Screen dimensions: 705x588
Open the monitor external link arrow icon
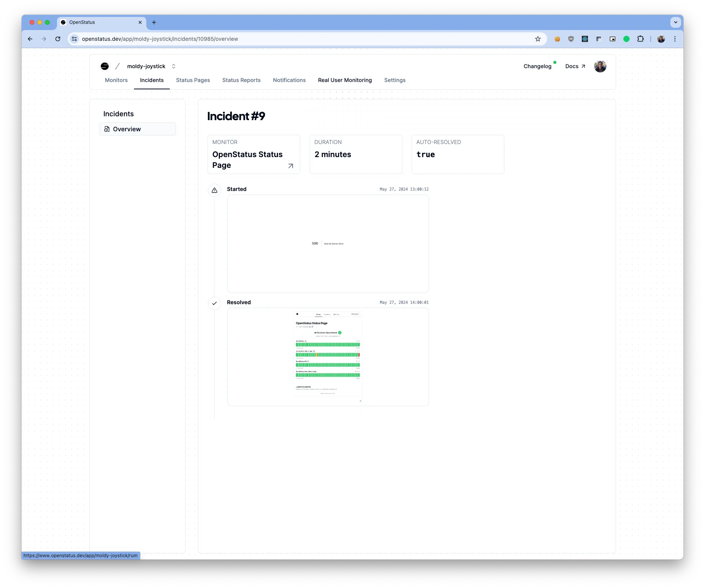pos(291,166)
